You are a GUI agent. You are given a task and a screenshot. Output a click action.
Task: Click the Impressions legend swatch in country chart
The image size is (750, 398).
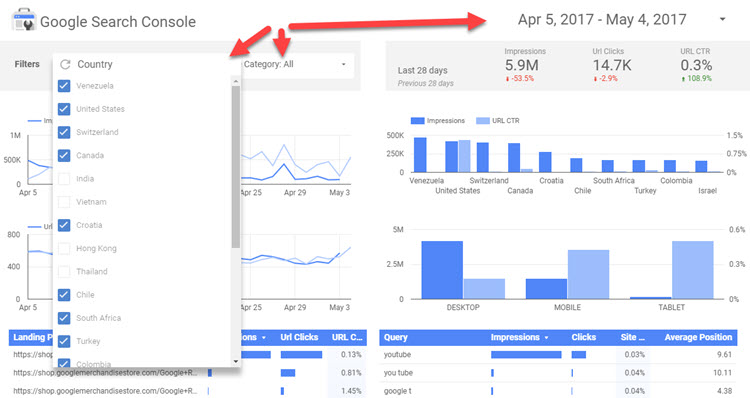point(418,121)
